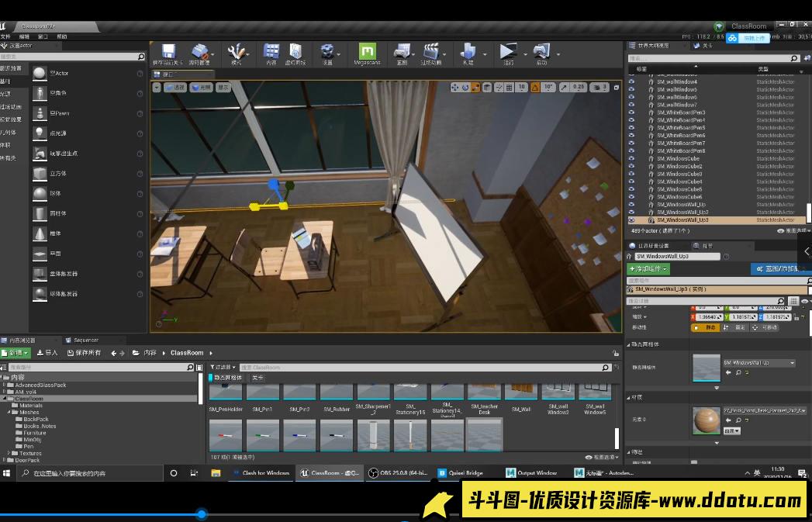Open Source Control toolbar icon
Image resolution: width=812 pixels, height=522 pixels.
pos(200,52)
